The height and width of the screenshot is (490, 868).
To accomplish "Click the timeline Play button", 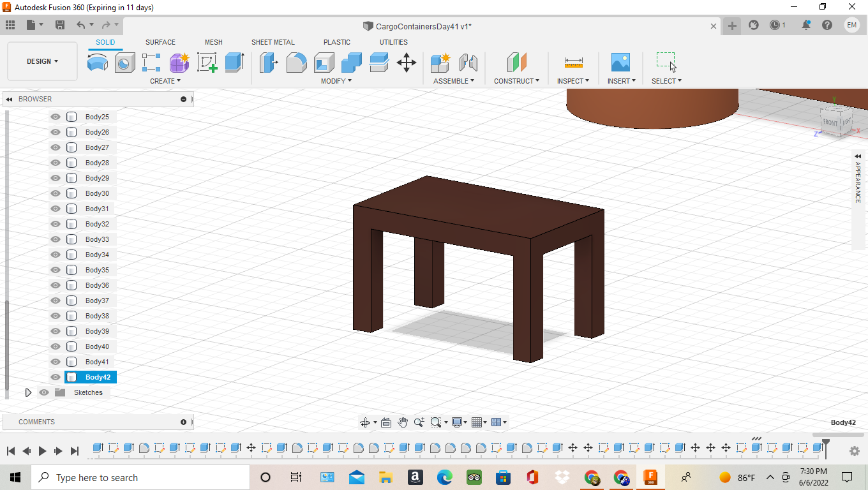I will tap(42, 451).
